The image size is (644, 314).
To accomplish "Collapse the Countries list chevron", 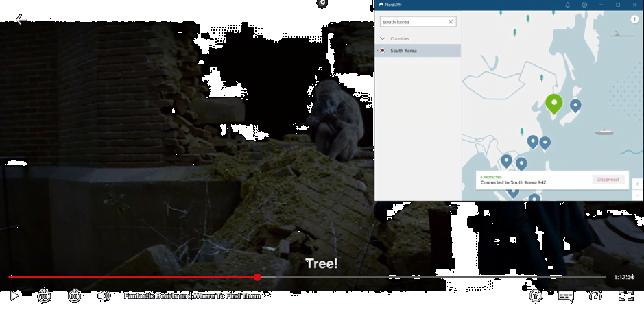I will click(x=383, y=38).
